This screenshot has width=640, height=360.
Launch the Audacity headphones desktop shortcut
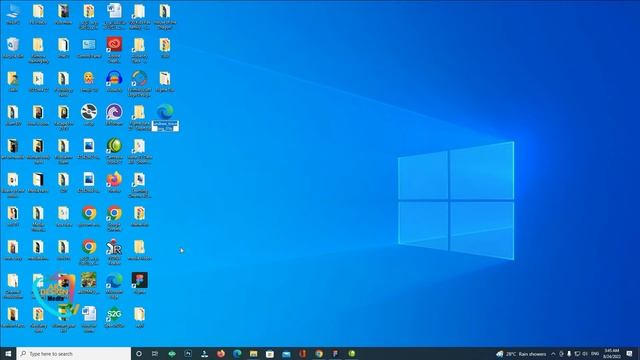(114, 81)
